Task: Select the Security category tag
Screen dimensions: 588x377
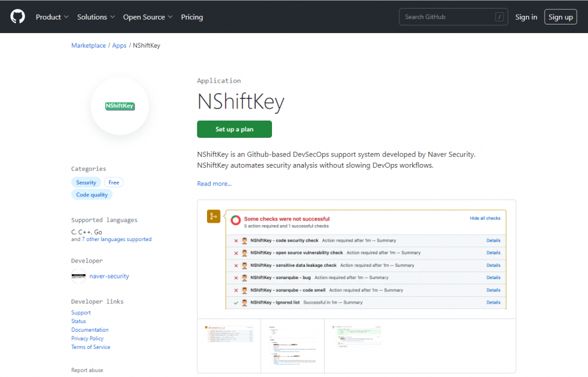Action: point(86,182)
